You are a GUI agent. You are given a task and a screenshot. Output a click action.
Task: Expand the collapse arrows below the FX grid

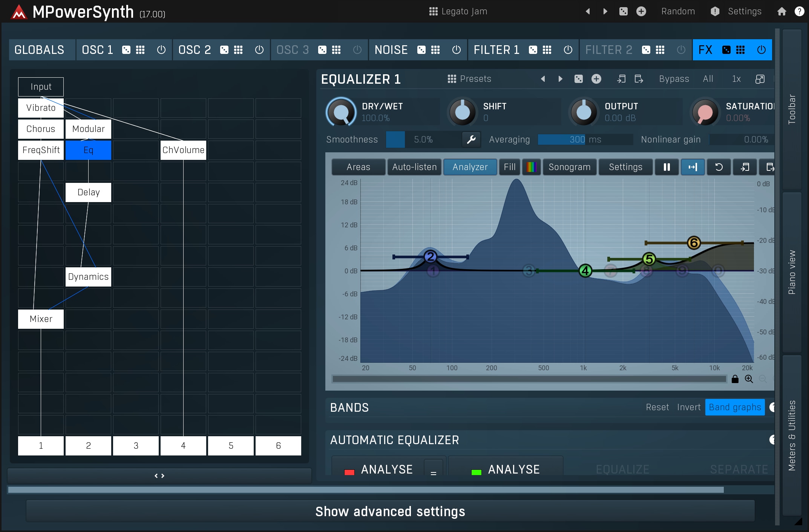click(159, 476)
